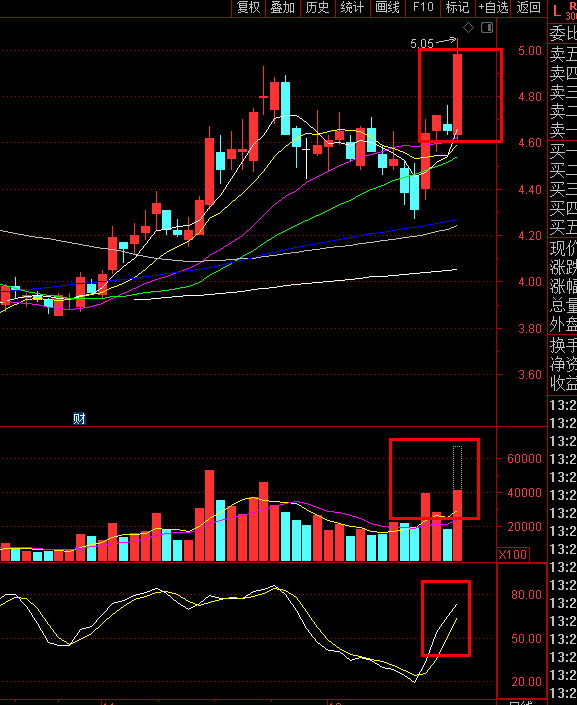Image resolution: width=577 pixels, height=705 pixels.
Task: Click the 4.00 price axis label
Action: (x=530, y=282)
